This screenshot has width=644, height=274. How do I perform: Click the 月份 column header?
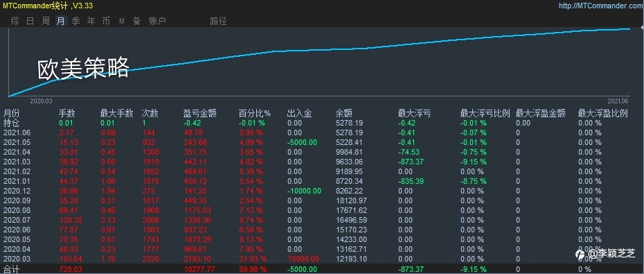click(x=12, y=113)
